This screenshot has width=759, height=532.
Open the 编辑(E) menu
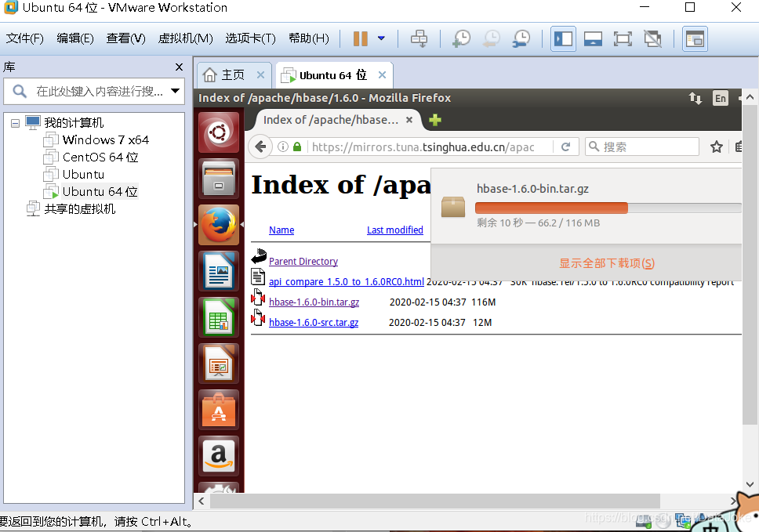pos(75,38)
